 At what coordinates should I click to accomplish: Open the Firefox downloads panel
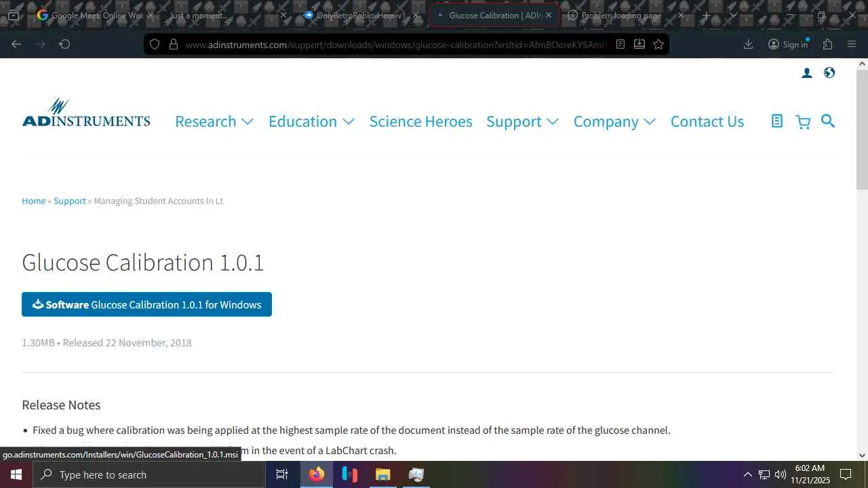pyautogui.click(x=749, y=44)
